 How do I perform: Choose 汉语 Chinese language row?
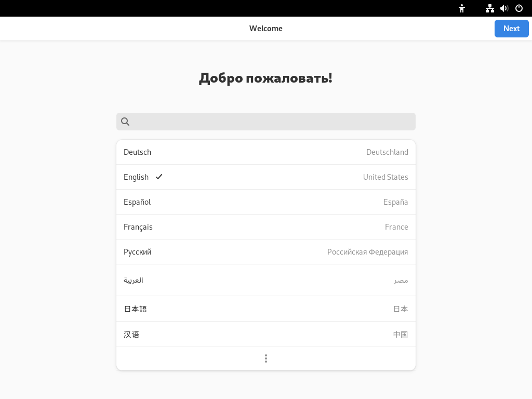coord(265,334)
